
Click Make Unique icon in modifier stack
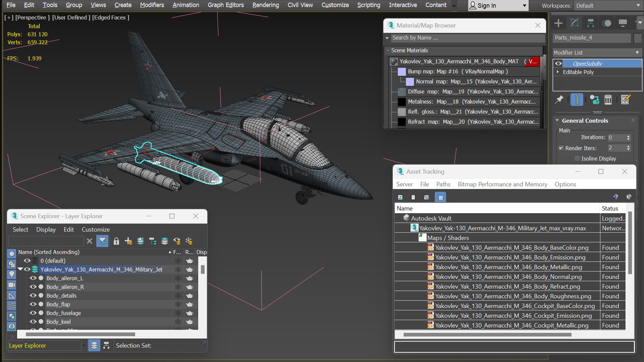pos(595,100)
